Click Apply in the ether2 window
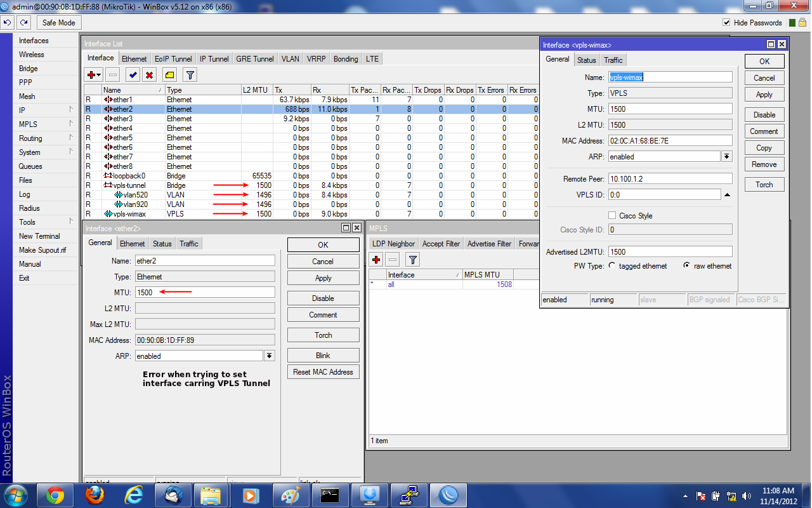The image size is (812, 508). click(x=324, y=278)
